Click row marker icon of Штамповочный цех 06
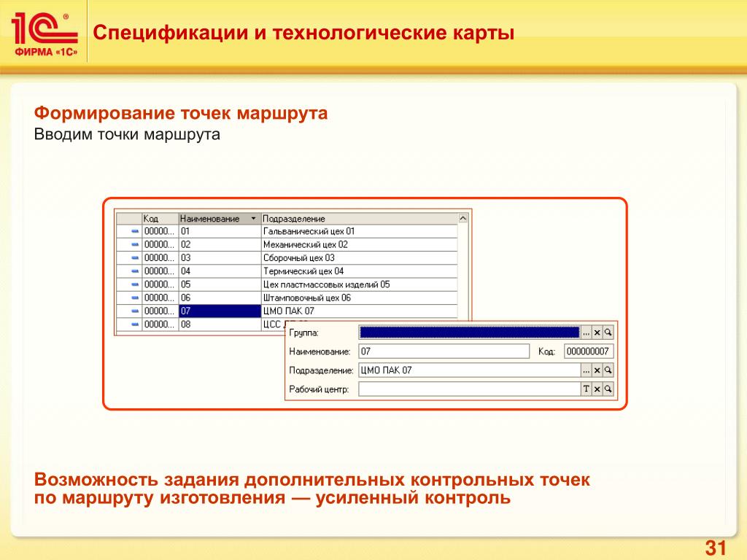This screenshot has width=747, height=560. click(135, 298)
